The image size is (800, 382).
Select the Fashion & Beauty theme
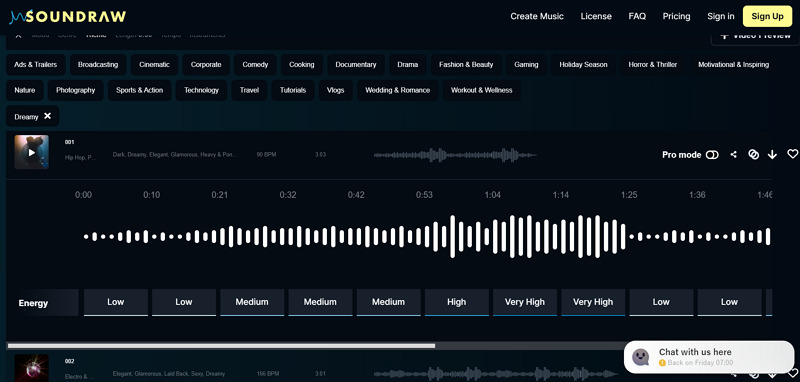point(466,65)
